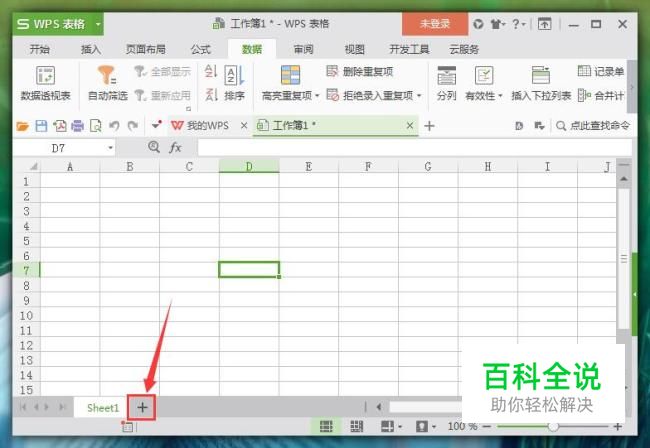Expand the 拒绝录入重复项 dropdown arrow
The height and width of the screenshot is (448, 650).
point(419,96)
